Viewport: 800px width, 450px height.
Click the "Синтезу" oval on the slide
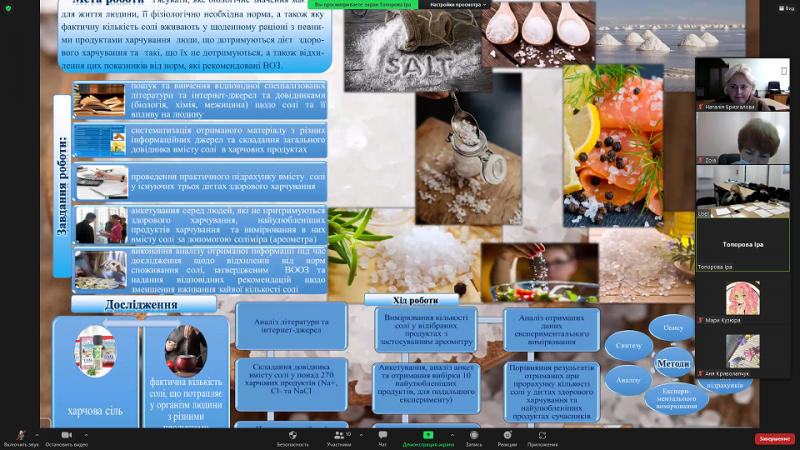click(628, 345)
